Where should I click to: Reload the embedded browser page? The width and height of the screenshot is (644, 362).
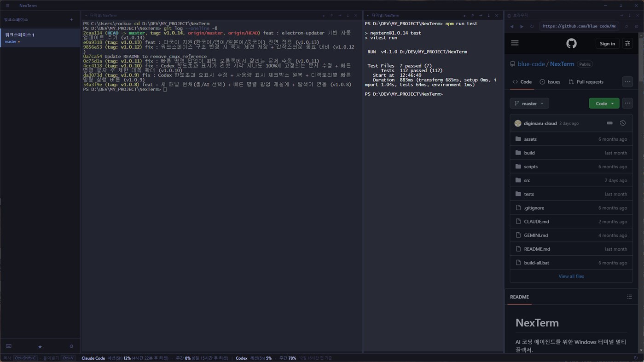[532, 26]
